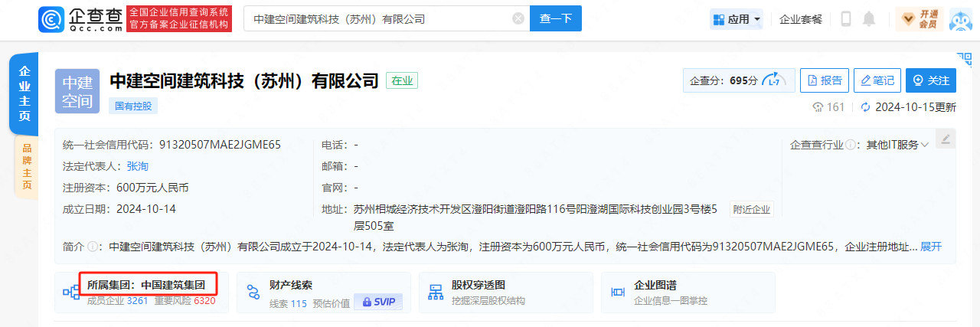Click the info icon next to 简介
The height and width of the screenshot is (327, 980).
pyautogui.click(x=93, y=247)
